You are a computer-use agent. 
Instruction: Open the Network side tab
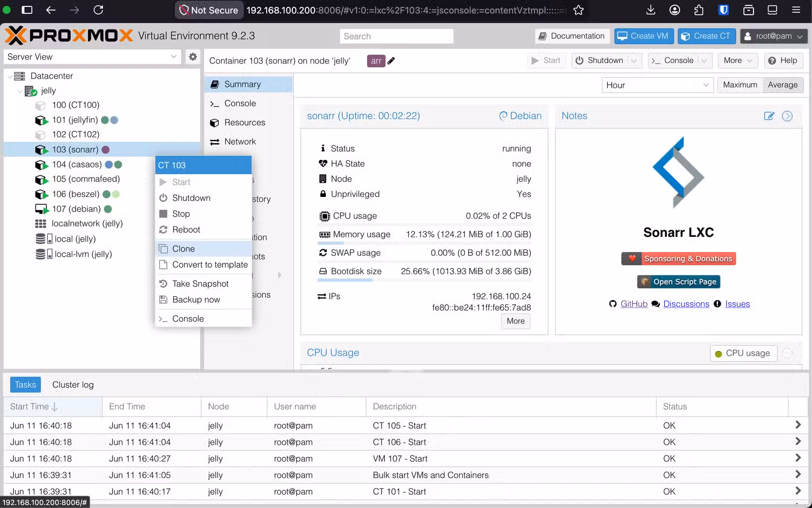pyautogui.click(x=248, y=142)
